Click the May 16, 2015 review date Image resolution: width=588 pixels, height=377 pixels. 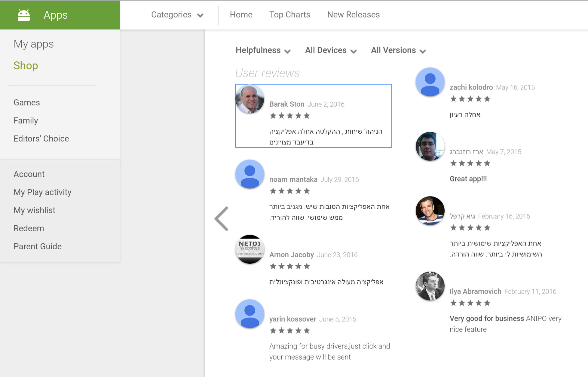[x=516, y=87]
